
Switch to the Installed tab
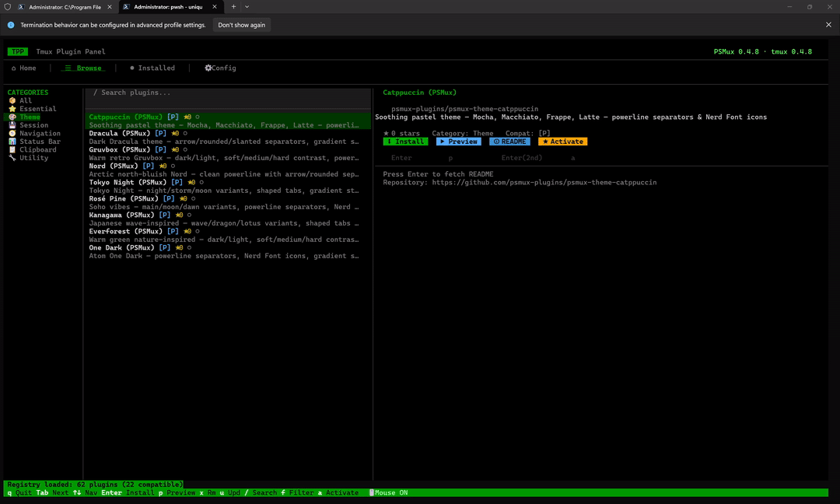[x=152, y=68]
